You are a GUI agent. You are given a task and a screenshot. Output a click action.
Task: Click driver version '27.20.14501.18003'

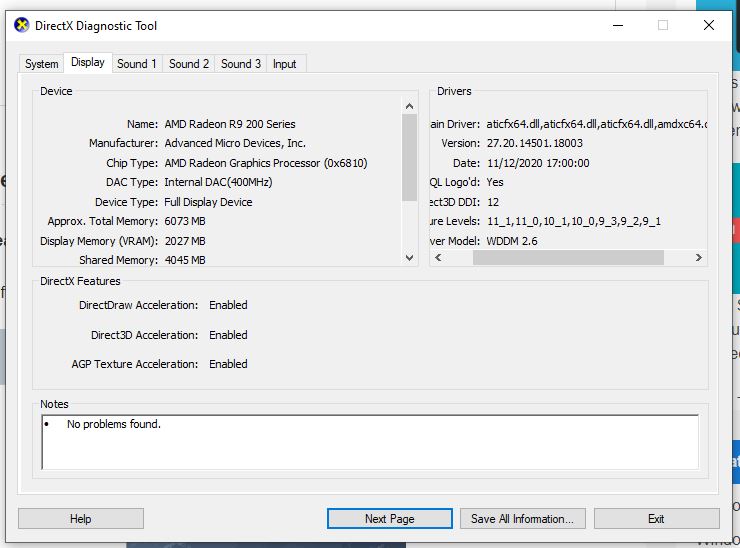535,143
